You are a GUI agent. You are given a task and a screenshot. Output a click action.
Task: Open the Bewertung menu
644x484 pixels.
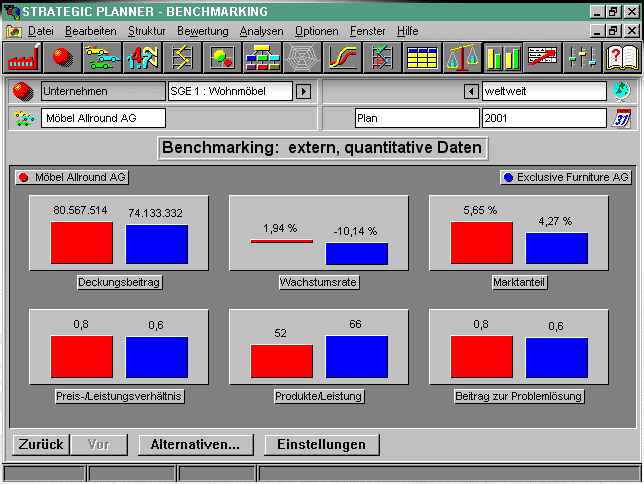(x=203, y=31)
